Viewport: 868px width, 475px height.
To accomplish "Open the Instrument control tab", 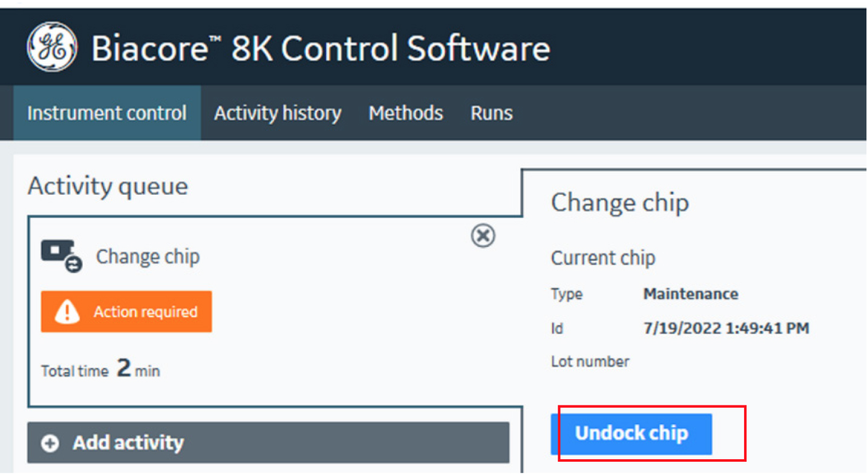I will (x=107, y=113).
